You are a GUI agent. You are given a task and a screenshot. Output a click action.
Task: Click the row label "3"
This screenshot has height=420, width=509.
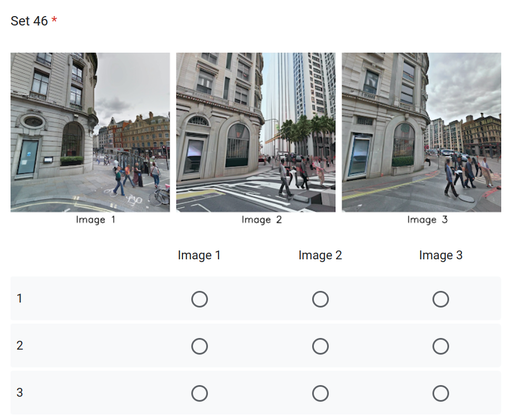pyautogui.click(x=20, y=393)
